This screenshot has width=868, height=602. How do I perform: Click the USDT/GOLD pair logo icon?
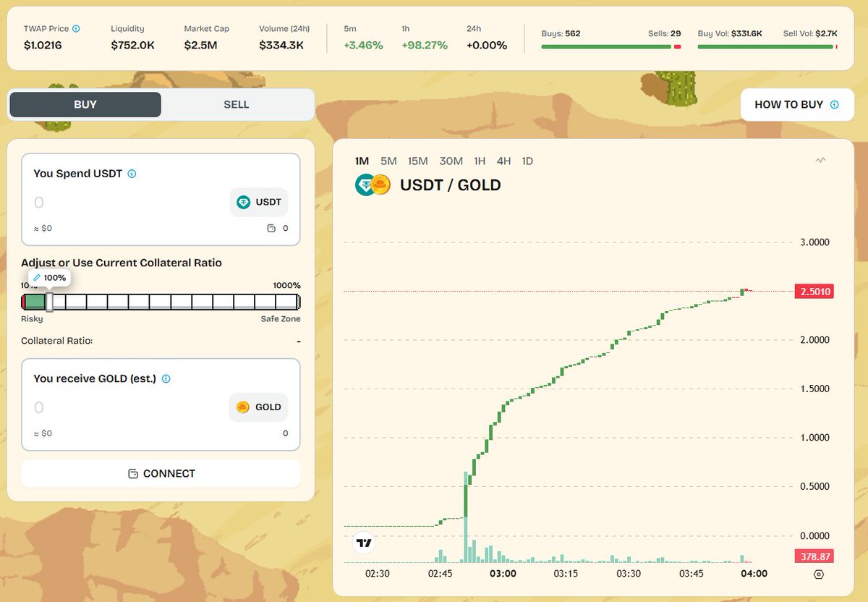point(373,185)
